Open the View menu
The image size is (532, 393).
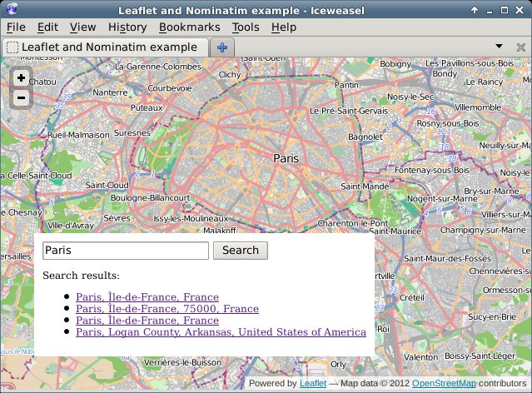(82, 27)
